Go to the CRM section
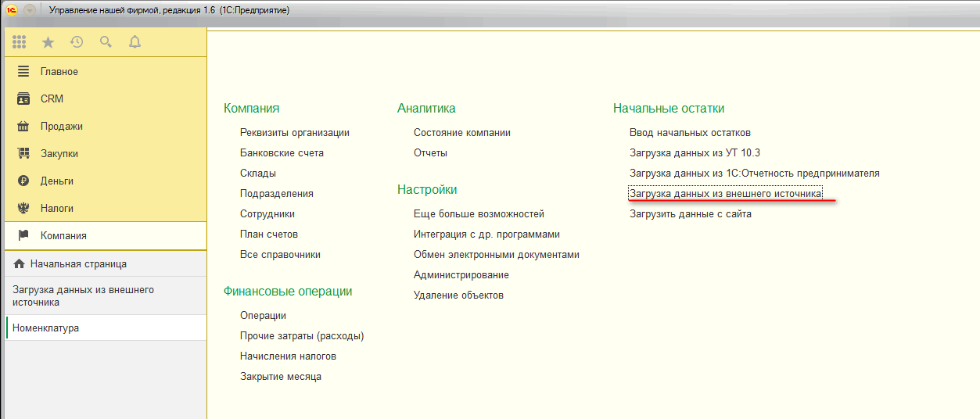 (52, 98)
